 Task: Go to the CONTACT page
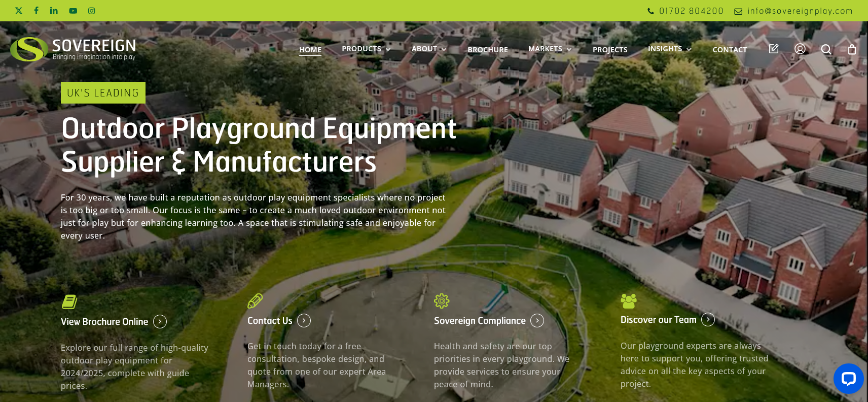(x=730, y=50)
